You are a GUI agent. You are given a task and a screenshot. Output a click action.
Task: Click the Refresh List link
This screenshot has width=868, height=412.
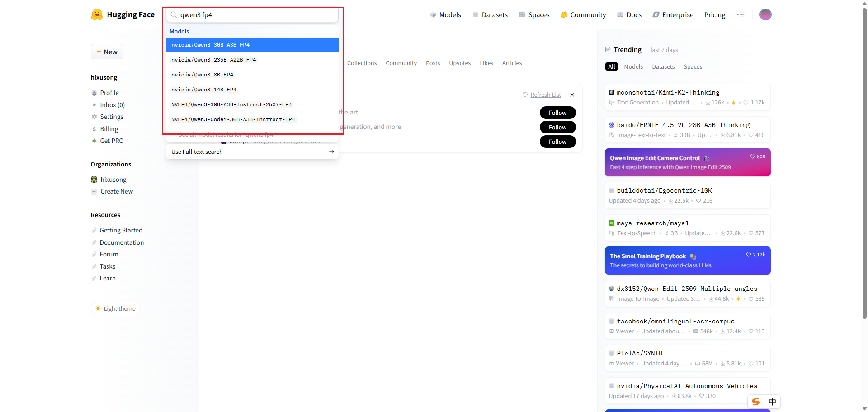click(x=545, y=95)
